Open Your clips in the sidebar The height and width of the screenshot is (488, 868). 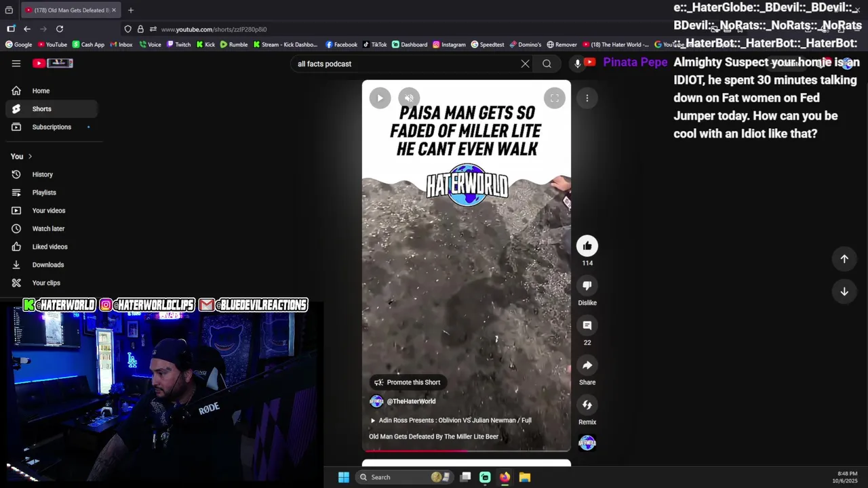tap(52, 283)
